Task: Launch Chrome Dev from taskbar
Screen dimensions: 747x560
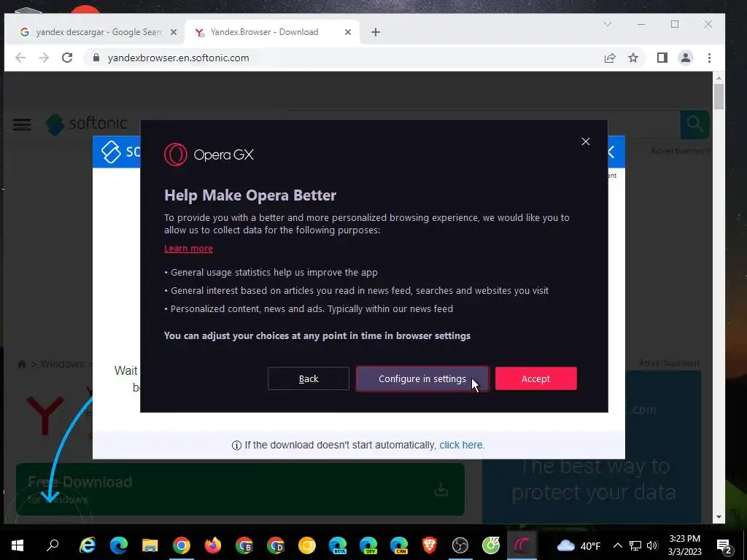Action: (x=276, y=545)
